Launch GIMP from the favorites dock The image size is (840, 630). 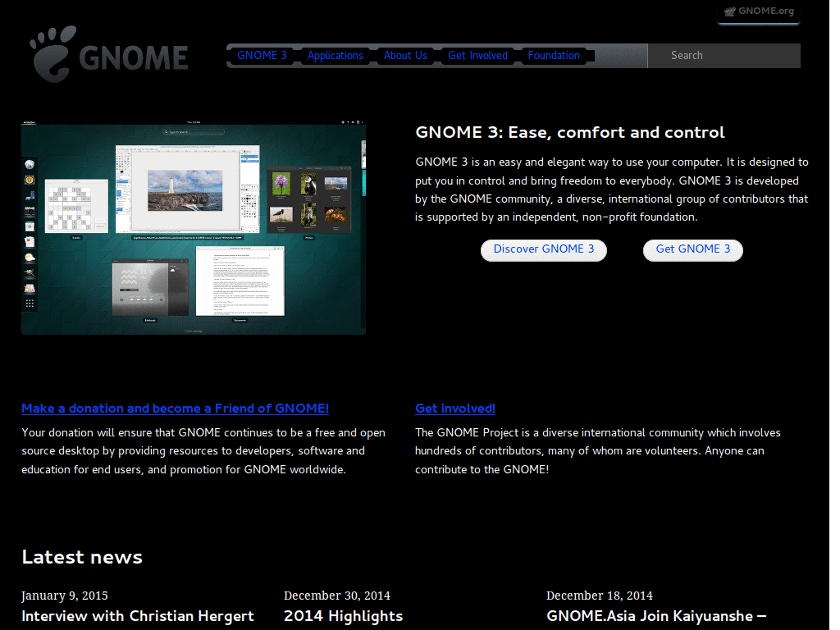click(x=30, y=272)
